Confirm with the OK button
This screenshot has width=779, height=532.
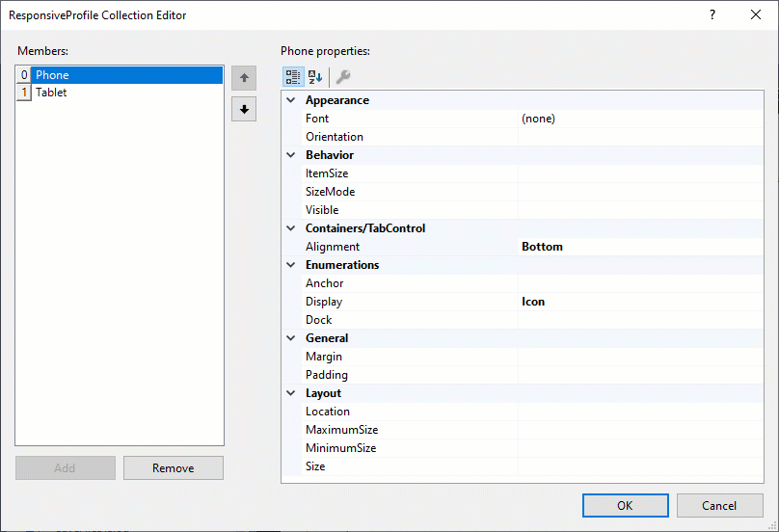click(626, 506)
